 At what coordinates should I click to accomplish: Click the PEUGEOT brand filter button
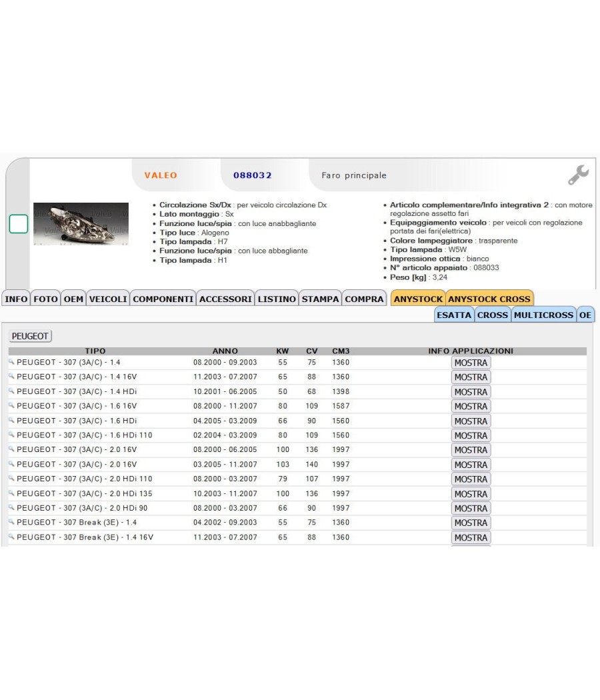click(x=30, y=336)
